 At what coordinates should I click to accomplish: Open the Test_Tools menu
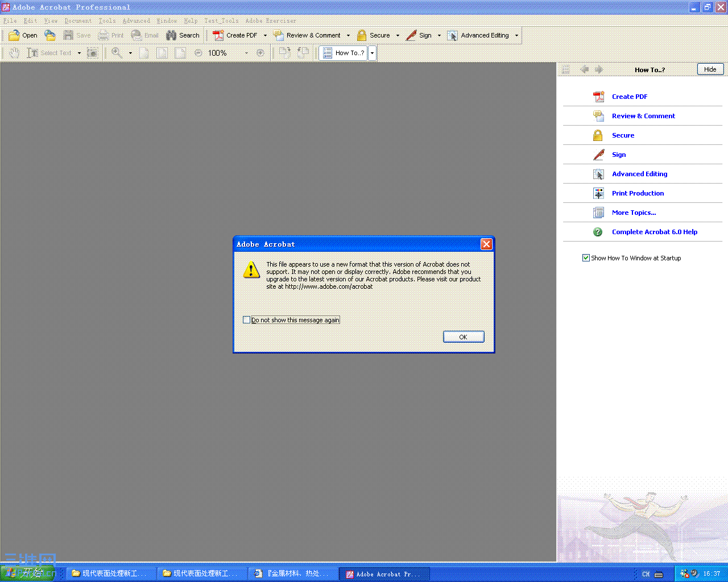click(x=222, y=20)
